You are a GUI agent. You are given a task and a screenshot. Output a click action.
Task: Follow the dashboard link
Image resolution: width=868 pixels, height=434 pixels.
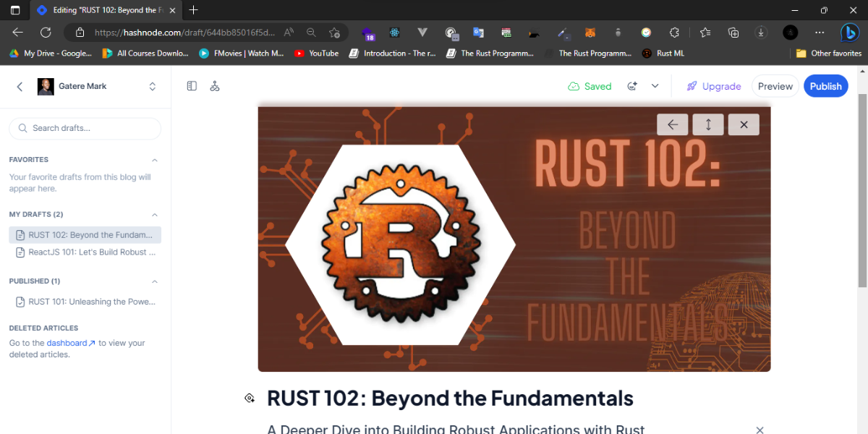[x=70, y=343]
